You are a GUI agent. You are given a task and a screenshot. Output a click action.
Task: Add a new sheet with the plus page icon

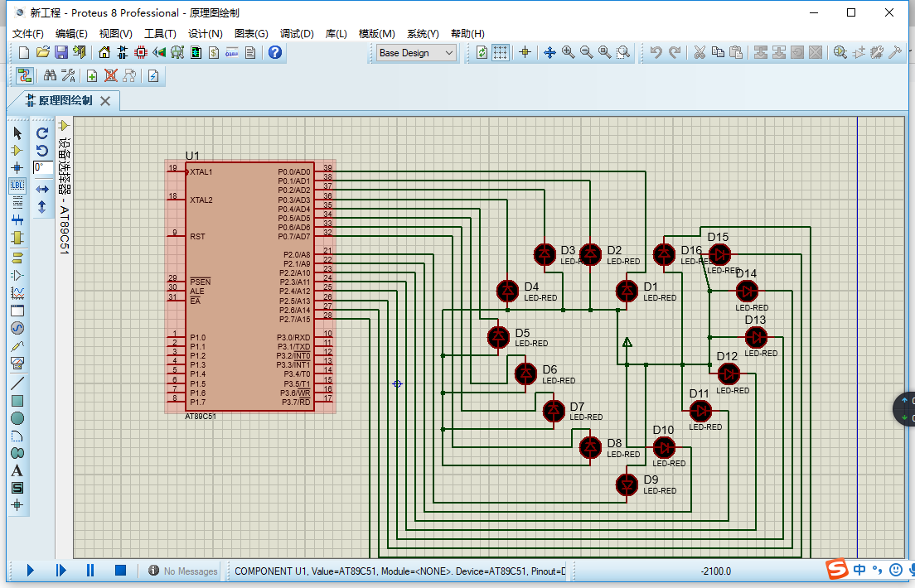(92, 76)
